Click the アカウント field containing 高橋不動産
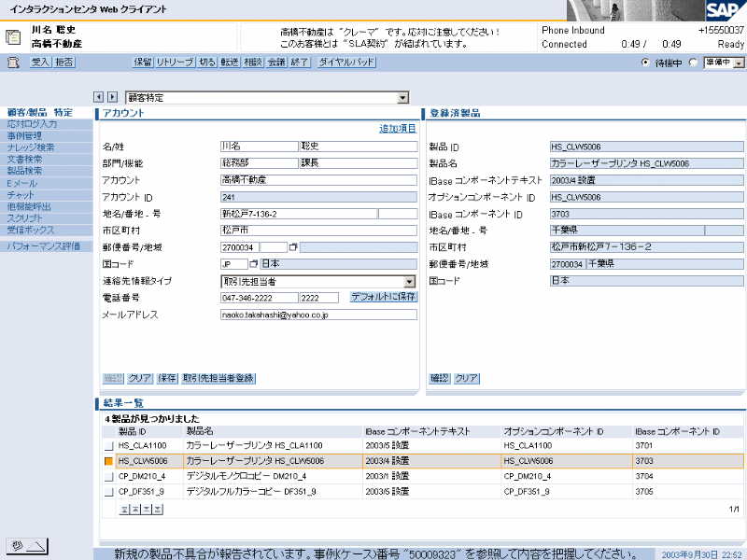This screenshot has height=560, width=747. click(318, 180)
